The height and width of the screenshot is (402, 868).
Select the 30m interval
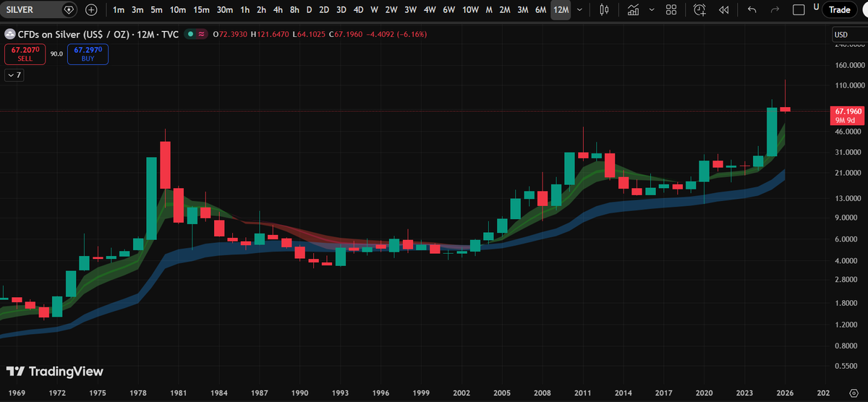(225, 10)
